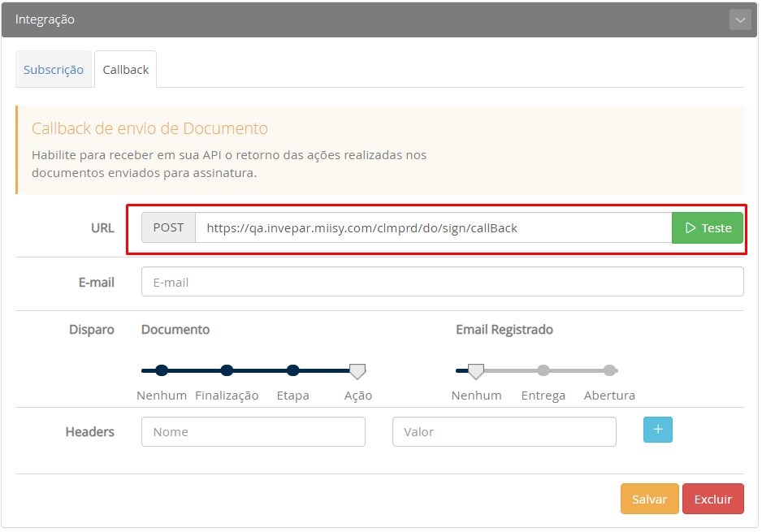
Task: Click the header Nome input field
Action: click(253, 432)
